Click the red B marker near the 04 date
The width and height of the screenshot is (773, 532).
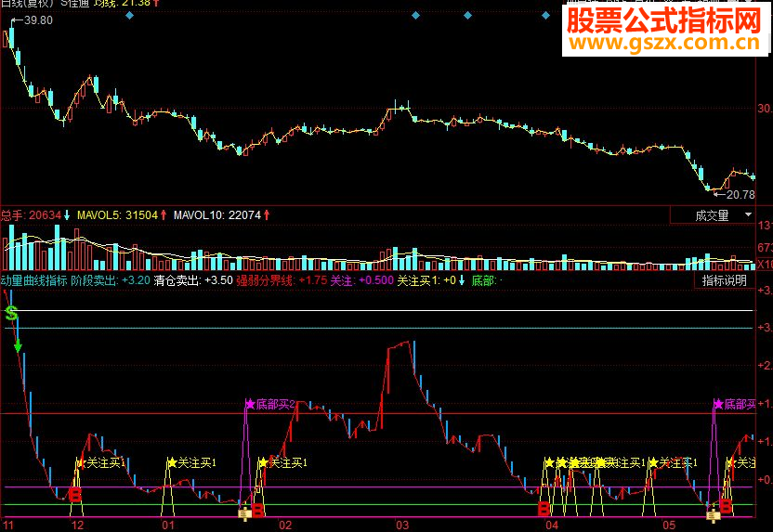(544, 508)
